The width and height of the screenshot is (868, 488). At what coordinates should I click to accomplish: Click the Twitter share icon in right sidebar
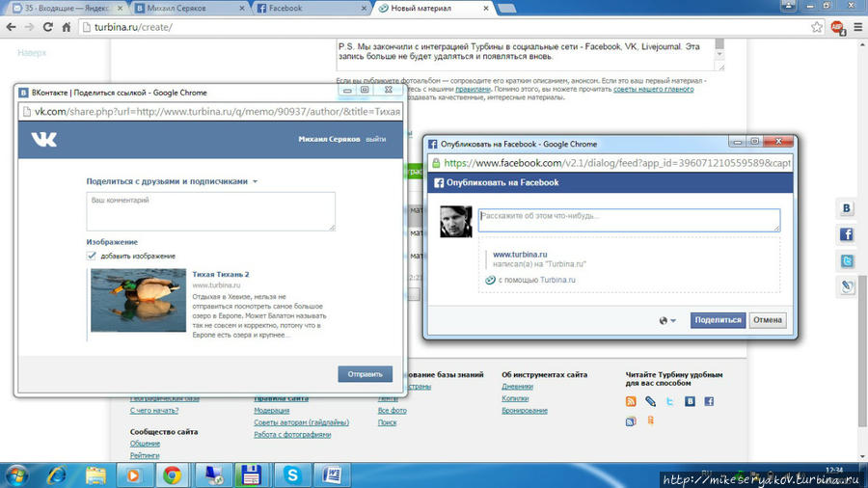click(846, 261)
